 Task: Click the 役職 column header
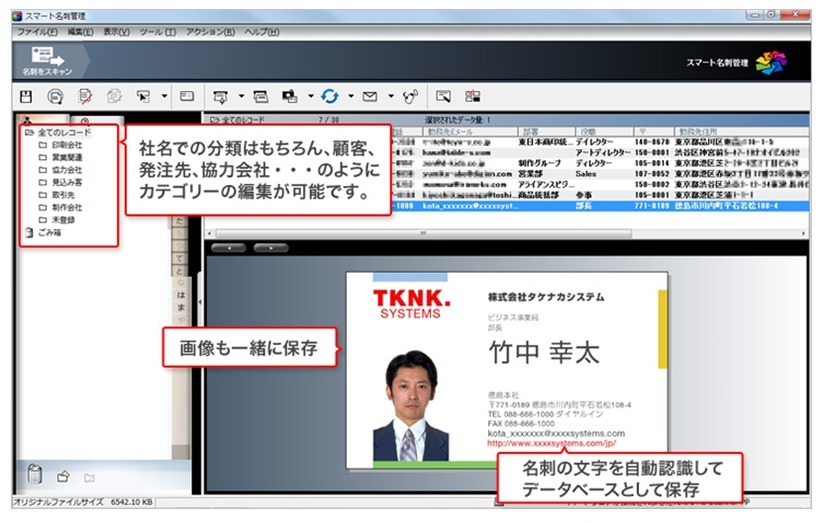tap(604, 132)
